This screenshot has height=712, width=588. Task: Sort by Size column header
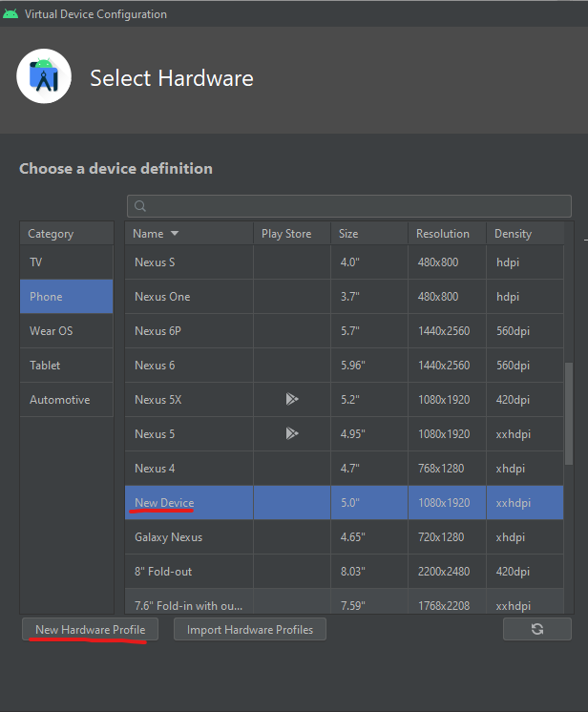pyautogui.click(x=369, y=234)
